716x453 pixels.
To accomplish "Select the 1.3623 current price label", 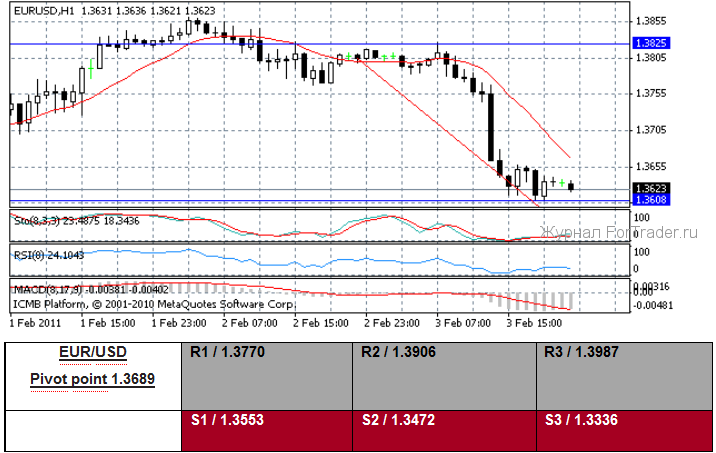I will click(651, 188).
